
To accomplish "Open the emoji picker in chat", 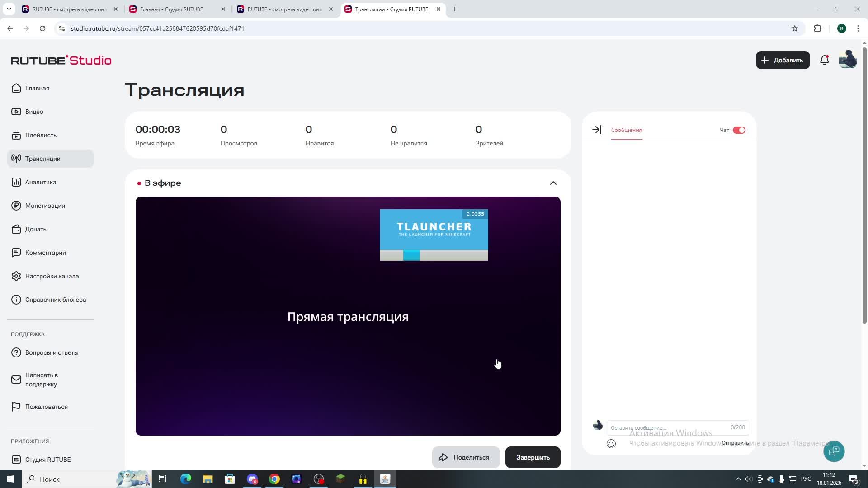I will coord(611,444).
